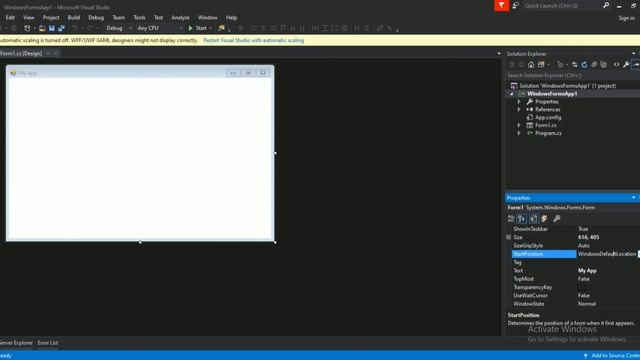This screenshot has width=640, height=360.
Task: Click Restart Visual Studio with automatic scaling link
Action: (x=253, y=40)
